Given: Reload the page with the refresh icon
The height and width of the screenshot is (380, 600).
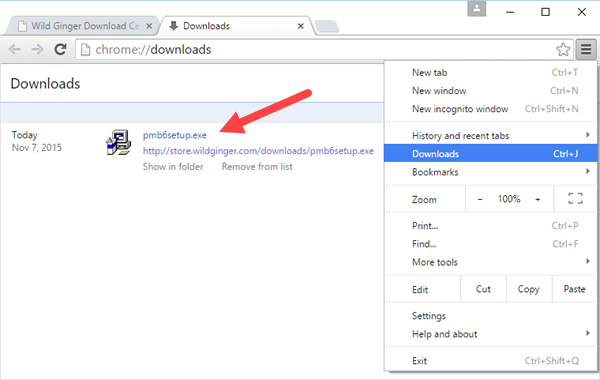Looking at the screenshot, I should 60,49.
